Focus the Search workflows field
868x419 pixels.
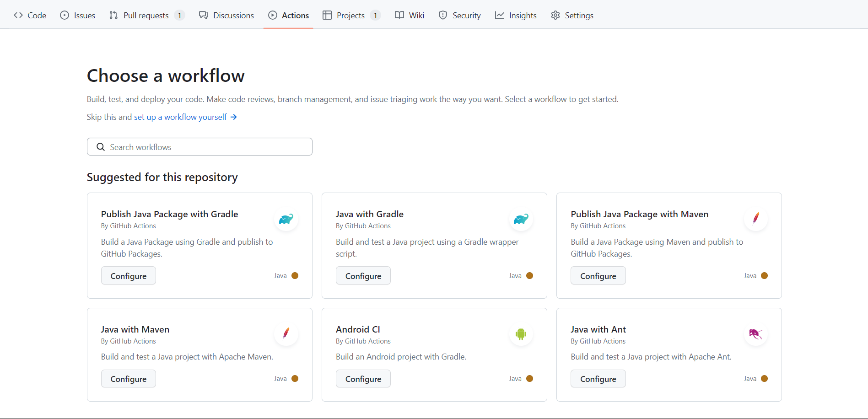[199, 147]
